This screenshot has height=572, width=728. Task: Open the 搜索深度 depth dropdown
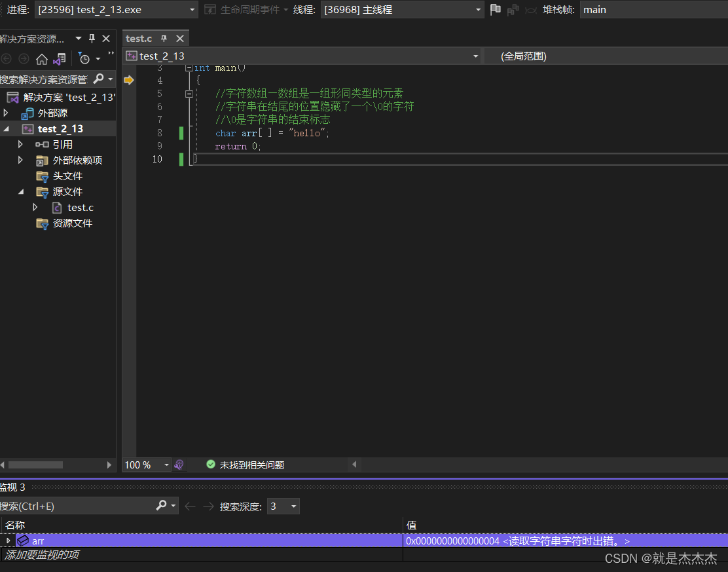(x=283, y=506)
